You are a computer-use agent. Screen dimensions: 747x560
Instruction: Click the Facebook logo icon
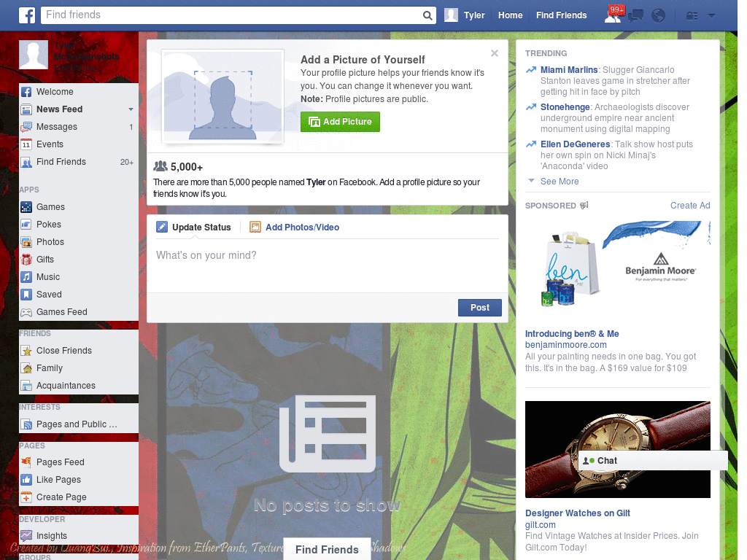tap(27, 15)
